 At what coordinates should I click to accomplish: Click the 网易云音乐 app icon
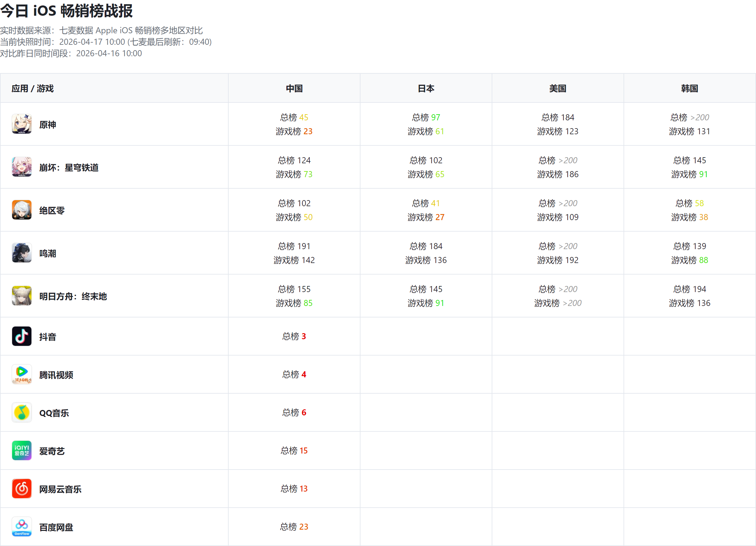point(22,489)
